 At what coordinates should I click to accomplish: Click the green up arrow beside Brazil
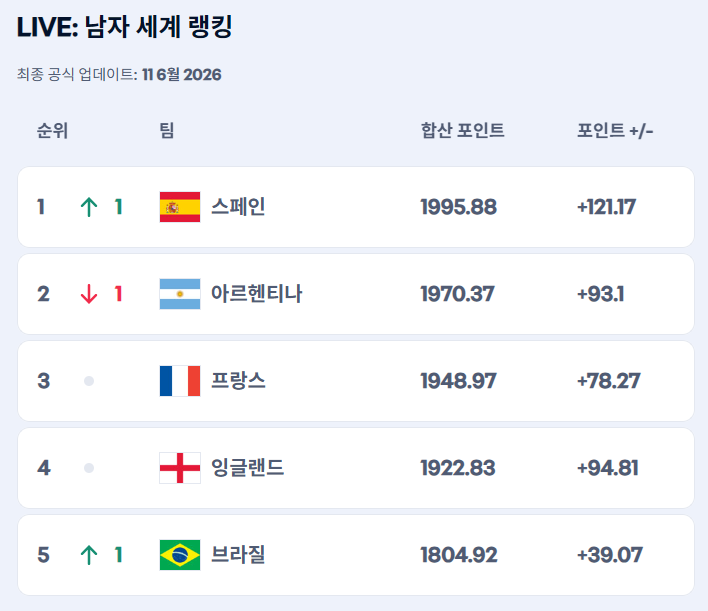[89, 555]
